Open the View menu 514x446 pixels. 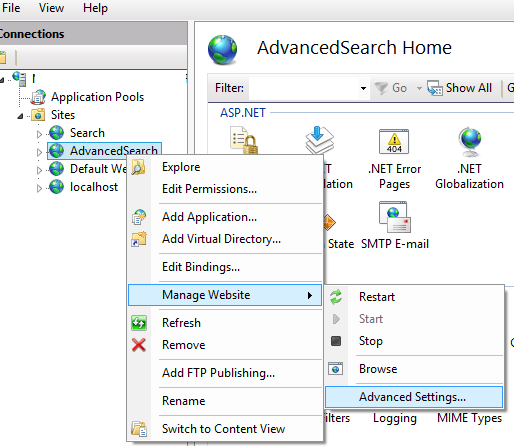(x=51, y=7)
